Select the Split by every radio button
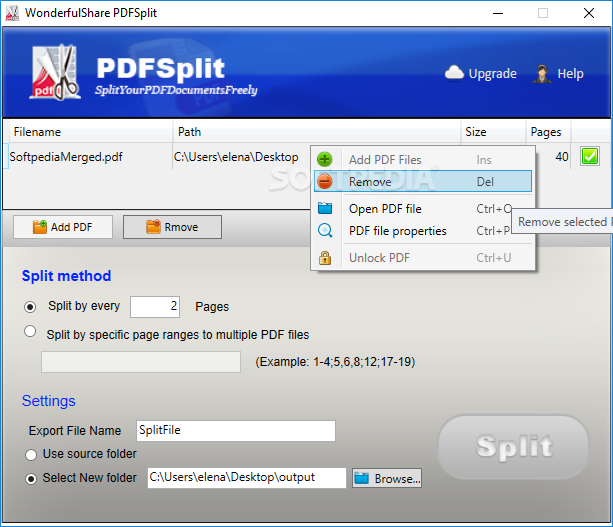613x527 pixels. coord(30,307)
